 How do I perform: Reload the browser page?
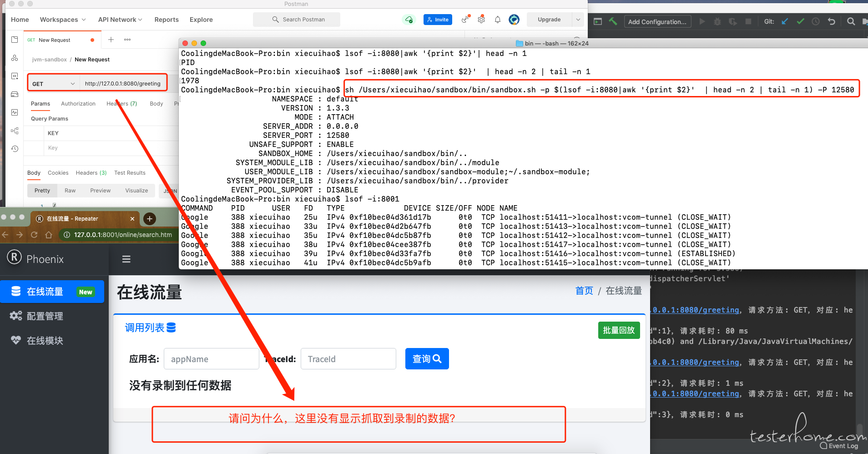coord(34,235)
